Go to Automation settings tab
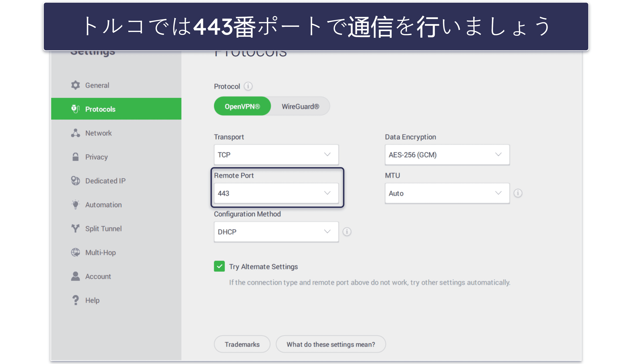630x364 pixels. tap(116, 205)
